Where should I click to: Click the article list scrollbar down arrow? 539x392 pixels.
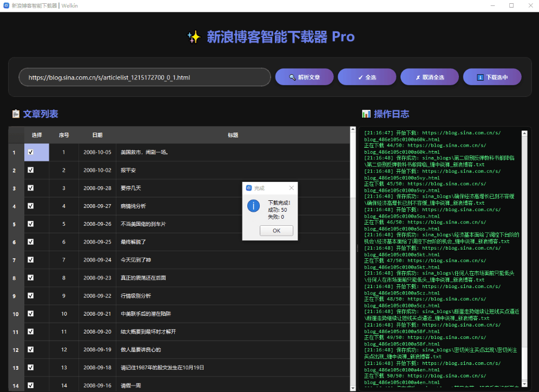(353, 388)
